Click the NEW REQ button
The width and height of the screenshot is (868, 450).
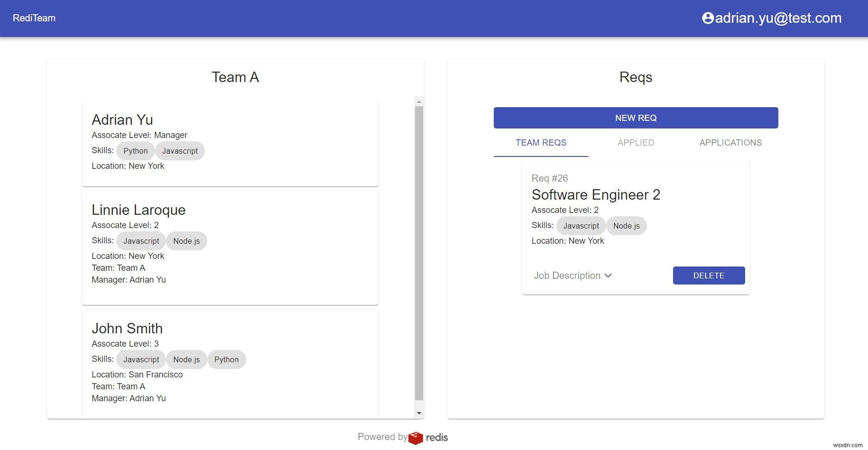point(635,118)
